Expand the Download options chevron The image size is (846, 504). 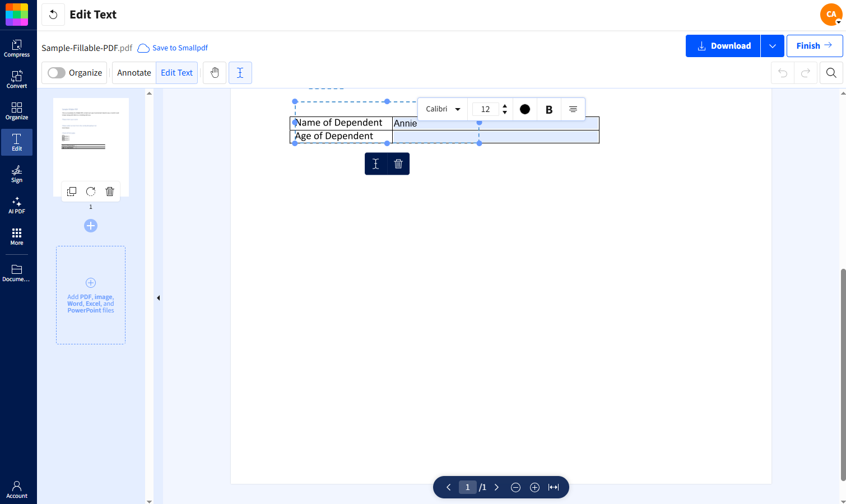pos(772,45)
